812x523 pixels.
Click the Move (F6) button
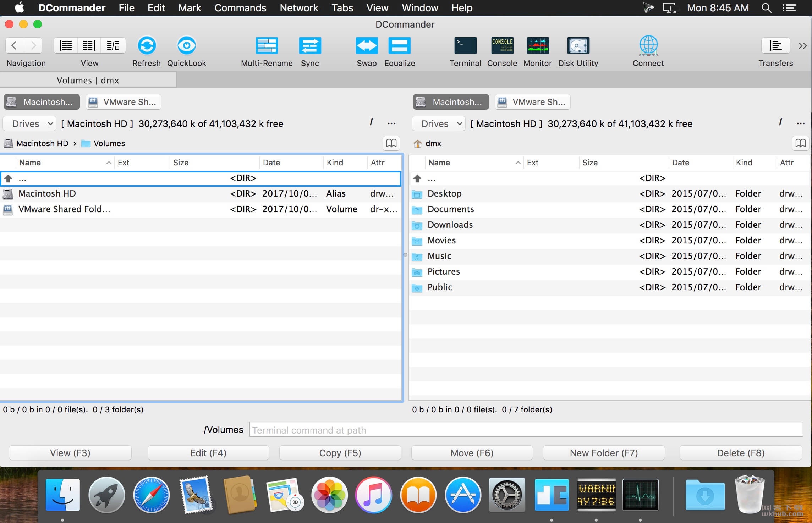(472, 453)
